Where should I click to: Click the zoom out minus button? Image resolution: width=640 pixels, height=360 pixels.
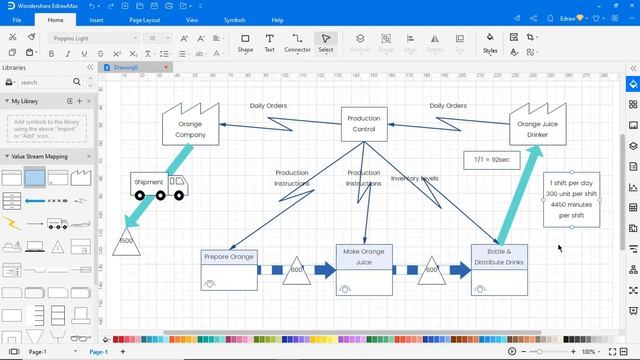pyautogui.click(x=523, y=351)
